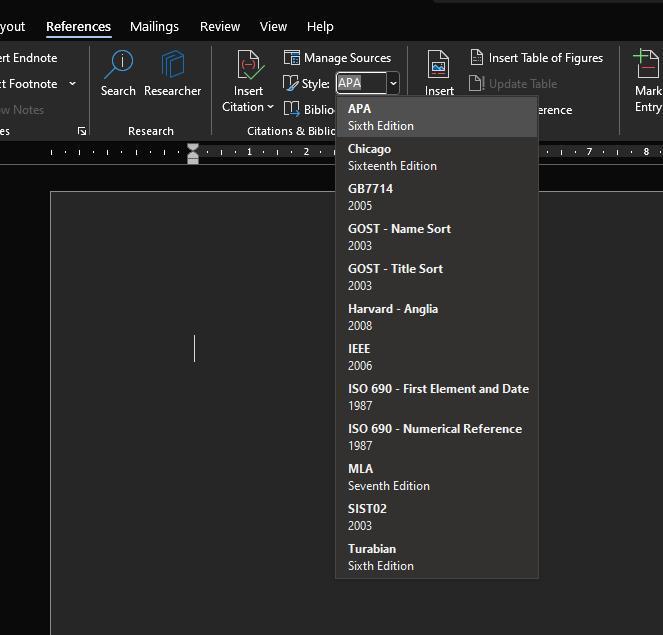
Task: Open the Review tab
Action: 220,27
